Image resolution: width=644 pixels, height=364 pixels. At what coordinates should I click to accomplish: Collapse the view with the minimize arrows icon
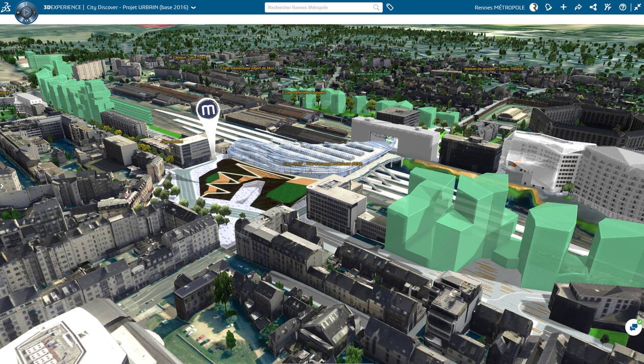click(x=637, y=7)
